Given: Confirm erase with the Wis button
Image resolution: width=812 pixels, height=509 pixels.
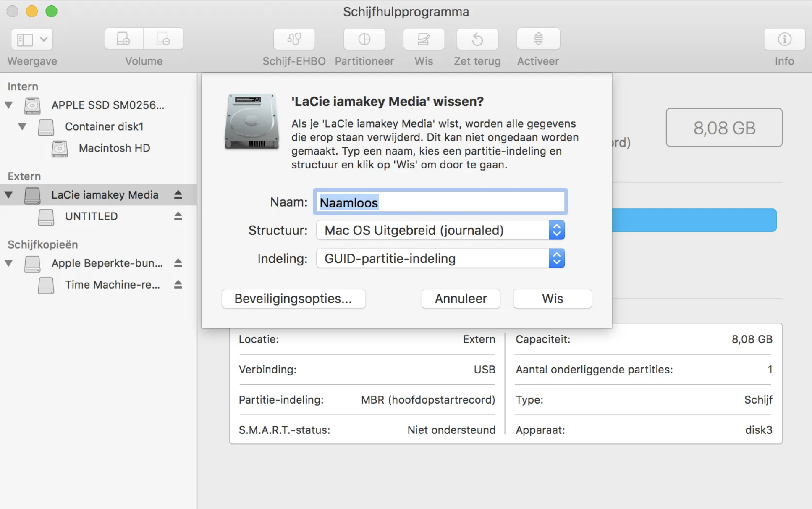Looking at the screenshot, I should click(552, 299).
